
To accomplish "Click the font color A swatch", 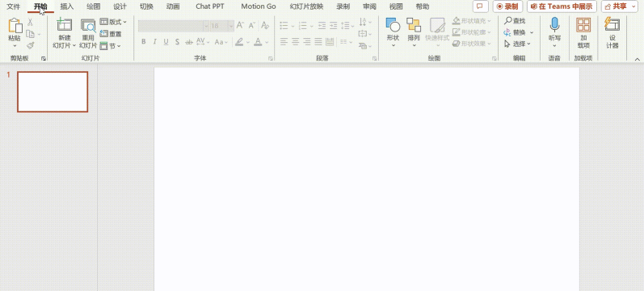I will [258, 41].
